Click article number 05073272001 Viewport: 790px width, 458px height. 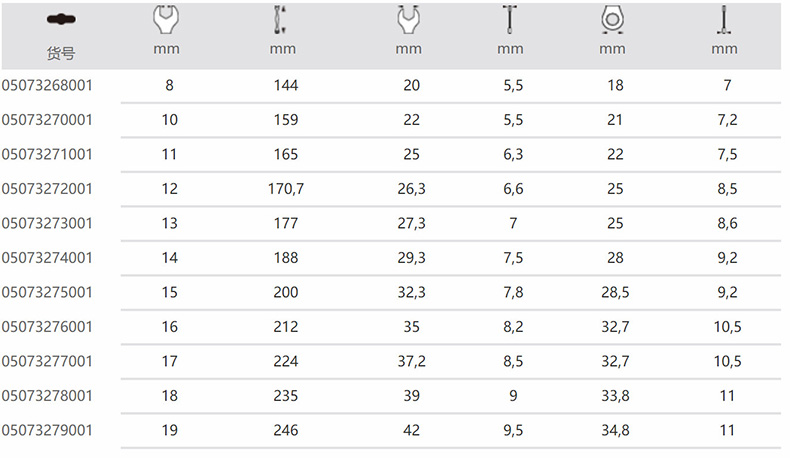[x=47, y=188]
